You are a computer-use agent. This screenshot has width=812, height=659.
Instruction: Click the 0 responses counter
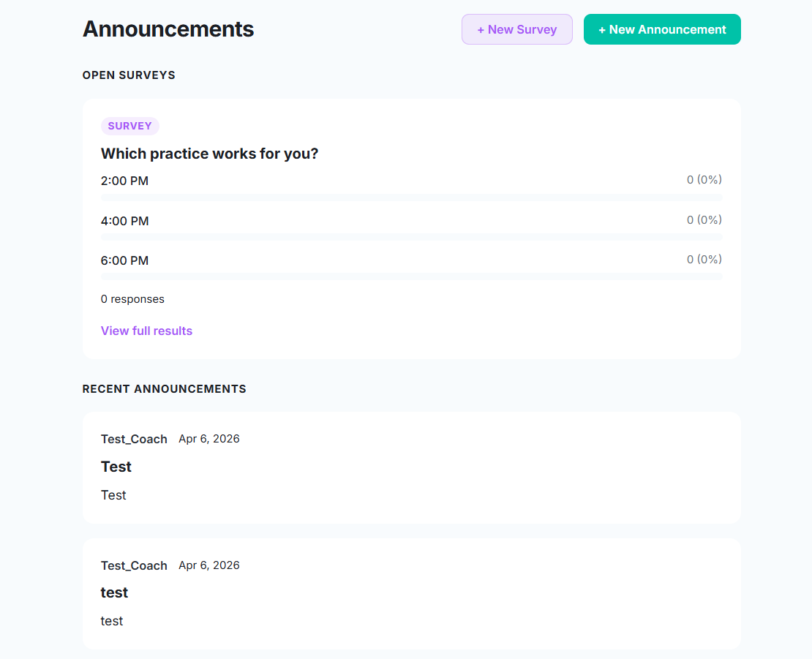pos(132,298)
